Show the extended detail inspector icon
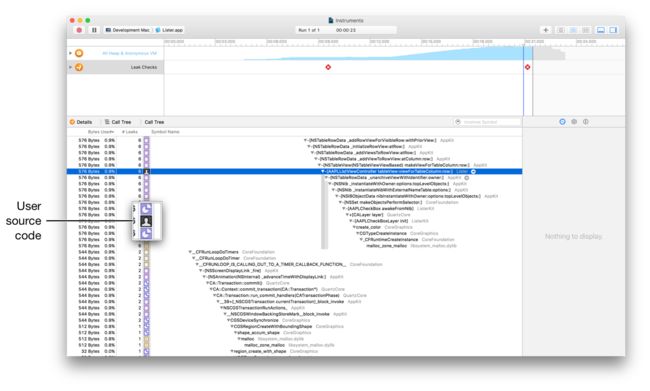 pos(585,122)
